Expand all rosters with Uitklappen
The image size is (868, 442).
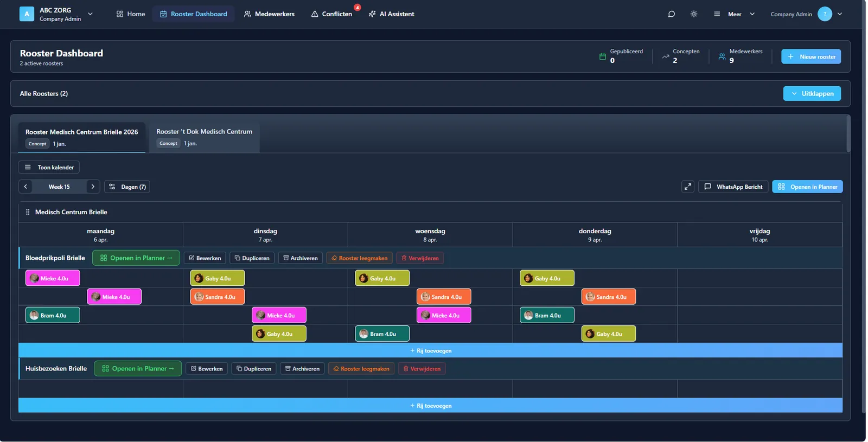812,93
